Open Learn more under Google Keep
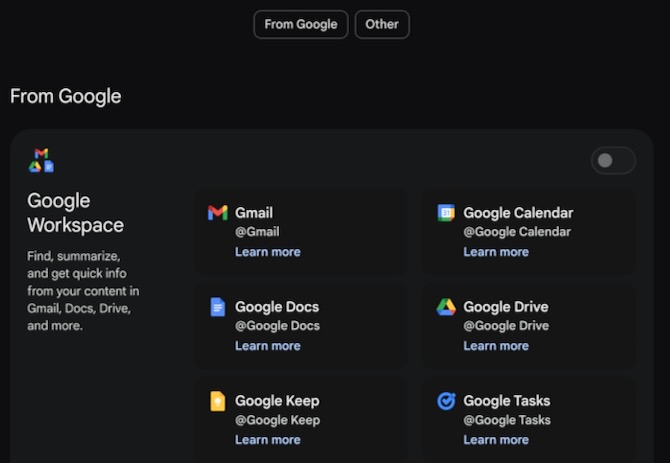 pos(267,440)
